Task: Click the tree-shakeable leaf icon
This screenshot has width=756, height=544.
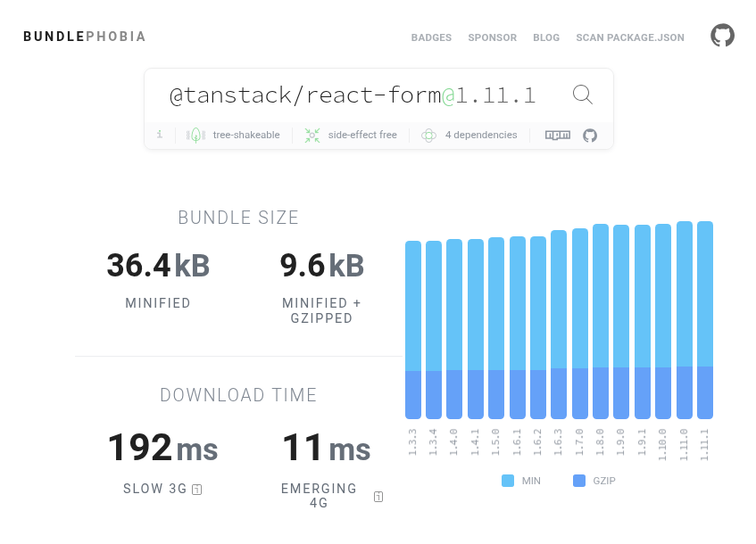Action: pyautogui.click(x=195, y=135)
